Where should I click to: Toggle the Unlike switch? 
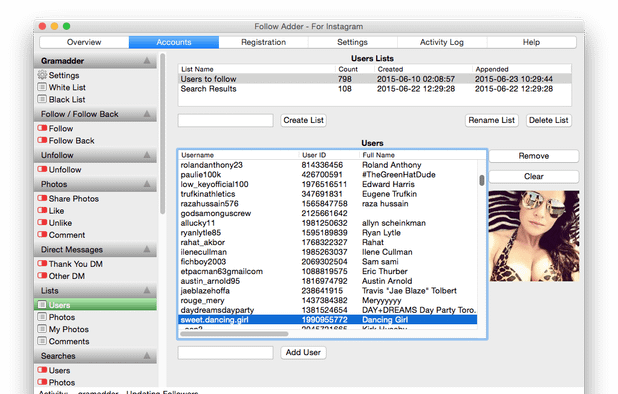(x=42, y=222)
